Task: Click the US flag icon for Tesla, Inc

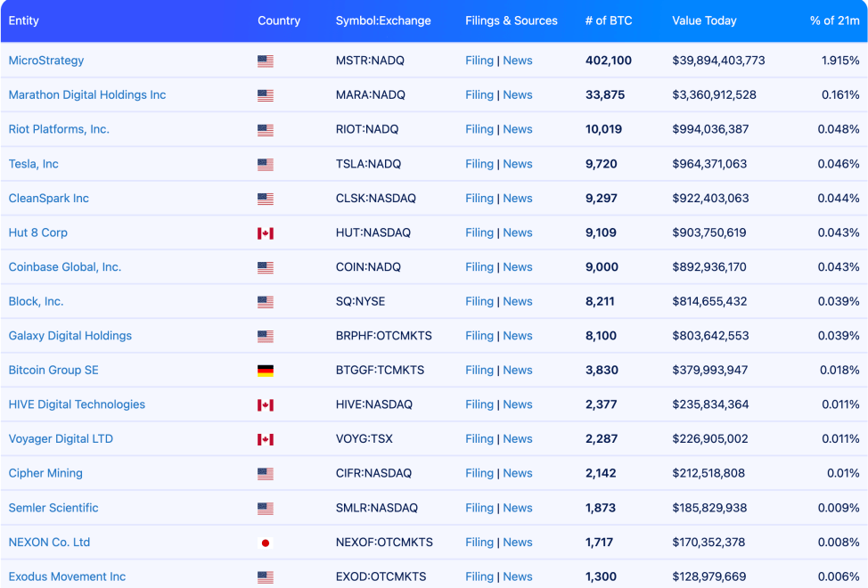Action: point(264,164)
